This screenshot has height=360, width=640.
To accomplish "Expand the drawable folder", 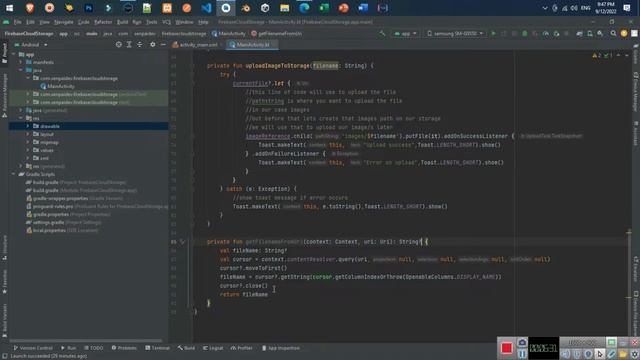I will [28, 126].
